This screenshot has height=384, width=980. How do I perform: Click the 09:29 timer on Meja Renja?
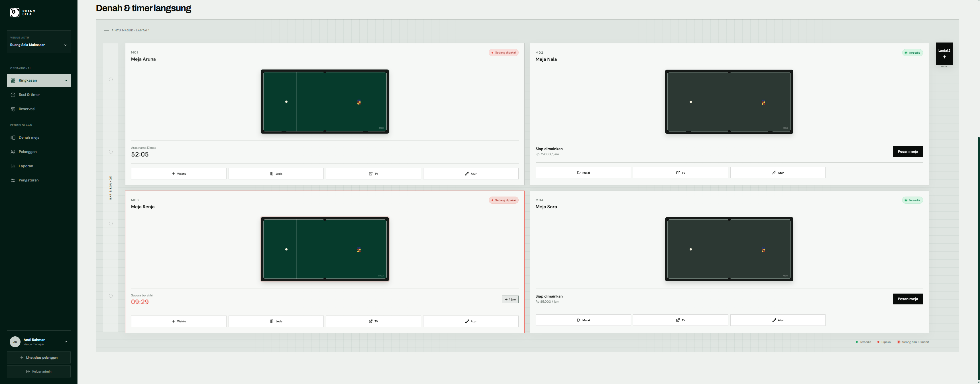tap(140, 302)
